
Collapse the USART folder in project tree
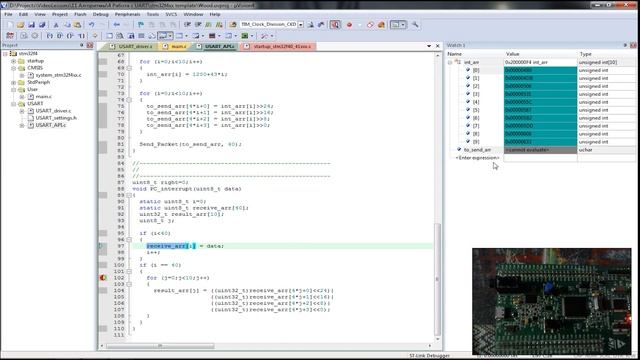(13, 104)
